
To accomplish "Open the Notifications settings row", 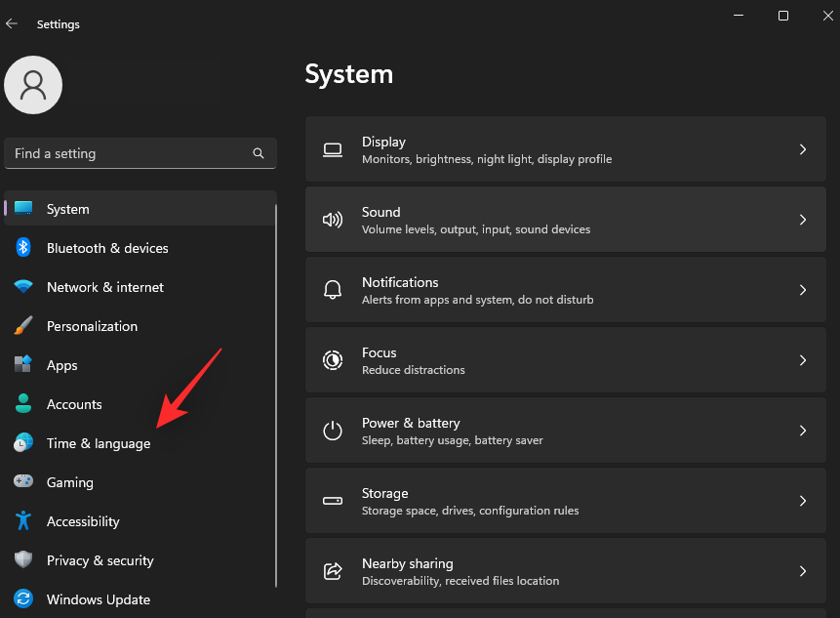I will (566, 290).
